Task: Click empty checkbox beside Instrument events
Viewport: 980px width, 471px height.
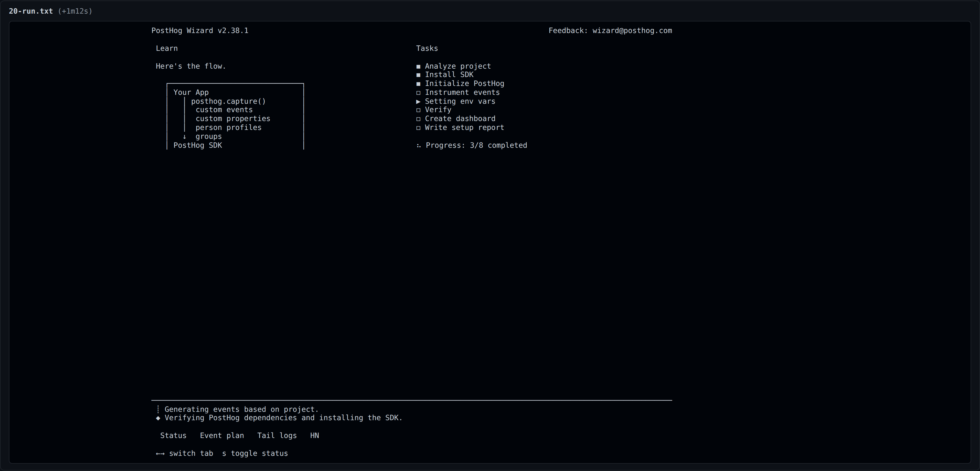Action: (x=419, y=93)
